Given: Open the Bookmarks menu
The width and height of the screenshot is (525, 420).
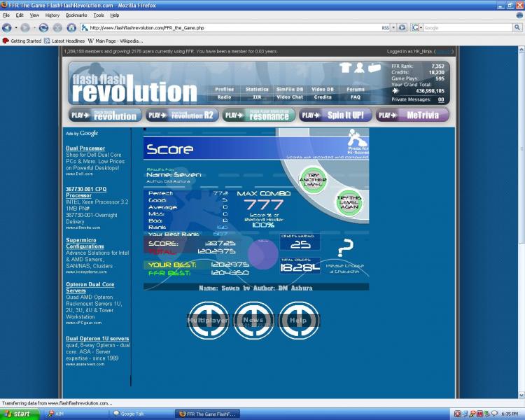Looking at the screenshot, I should coord(76,15).
